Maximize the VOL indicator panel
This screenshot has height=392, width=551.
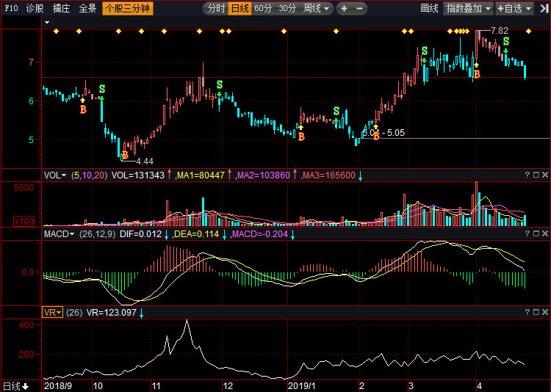[x=536, y=175]
